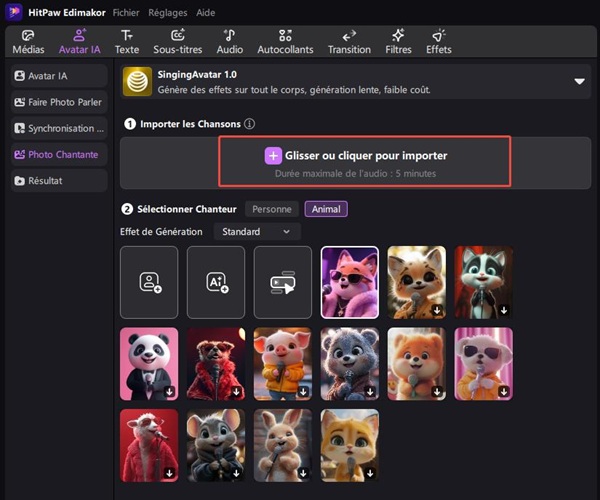Download the black and white cat avatar arrow
Viewport: 600px width, 500px height.
tap(504, 310)
